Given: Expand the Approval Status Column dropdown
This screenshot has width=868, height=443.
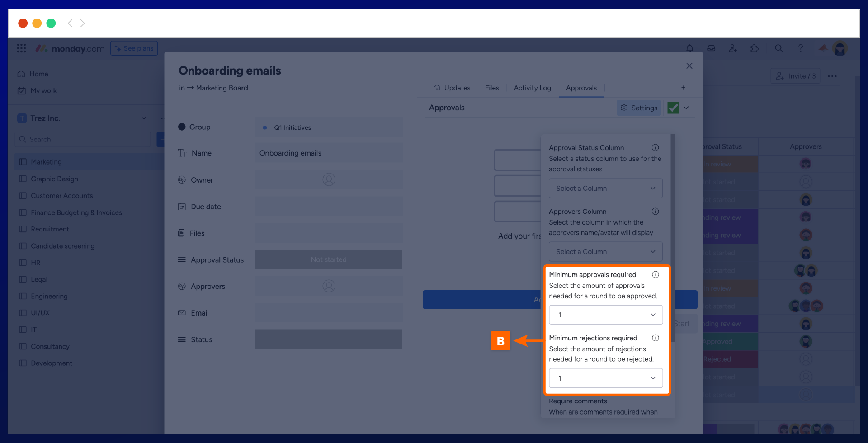Looking at the screenshot, I should click(x=605, y=189).
